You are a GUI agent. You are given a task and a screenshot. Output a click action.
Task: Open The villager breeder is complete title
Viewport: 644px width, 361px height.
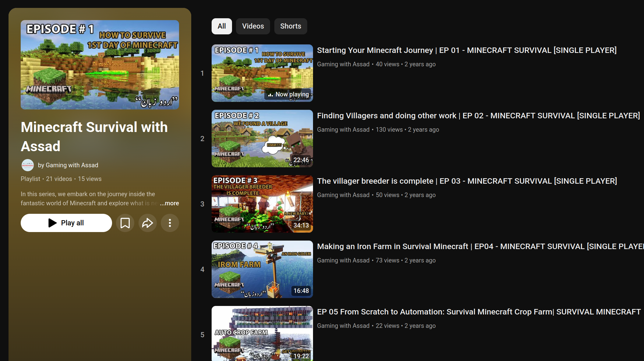467,181
